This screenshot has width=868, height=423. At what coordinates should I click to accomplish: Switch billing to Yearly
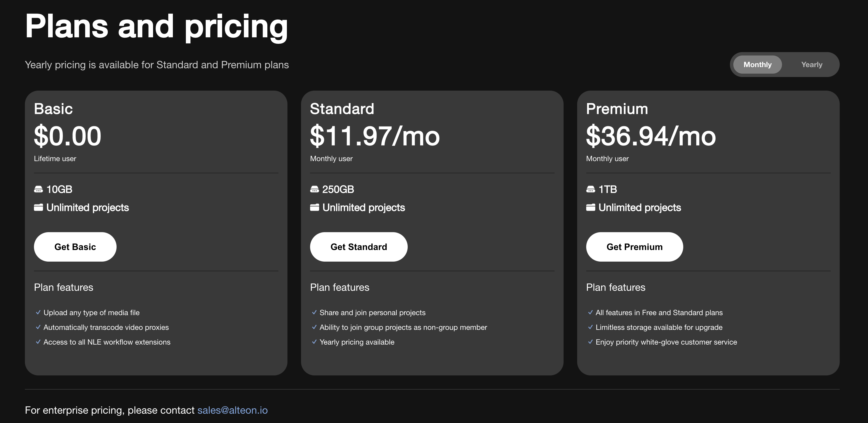coord(811,65)
